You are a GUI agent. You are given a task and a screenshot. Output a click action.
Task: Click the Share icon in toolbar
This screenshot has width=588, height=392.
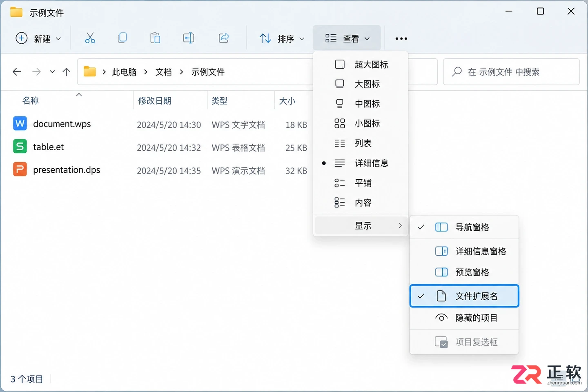[224, 38]
